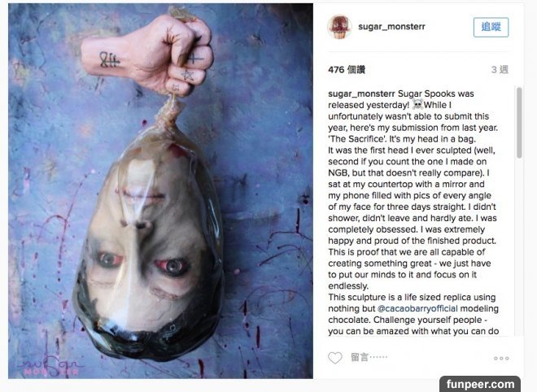Viewport: 537px width, 392px height.
Task: Open the @cacaobarryofficial mention link
Action: point(417,308)
